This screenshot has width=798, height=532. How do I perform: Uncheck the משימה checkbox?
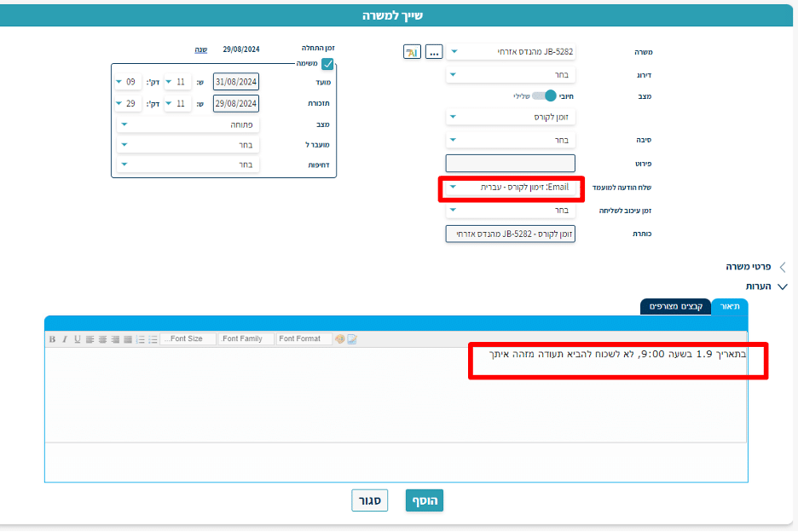coord(327,64)
